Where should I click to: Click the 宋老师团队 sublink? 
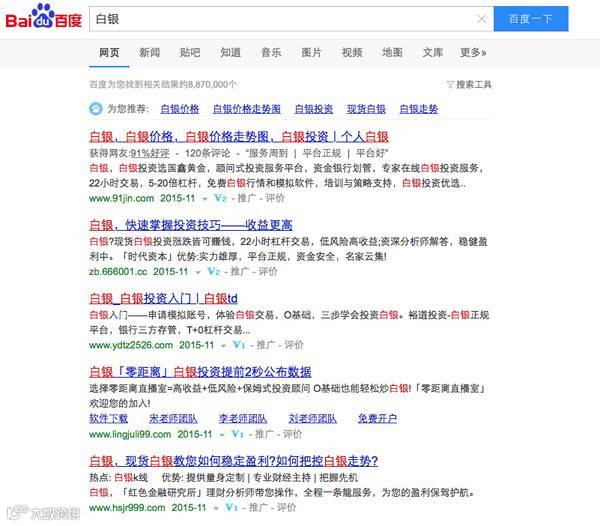point(173,419)
